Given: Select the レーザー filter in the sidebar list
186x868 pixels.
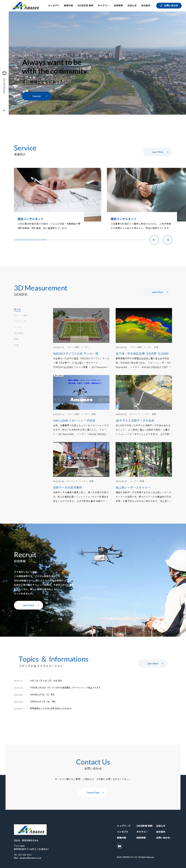Looking at the screenshot, I should (x=18, y=327).
